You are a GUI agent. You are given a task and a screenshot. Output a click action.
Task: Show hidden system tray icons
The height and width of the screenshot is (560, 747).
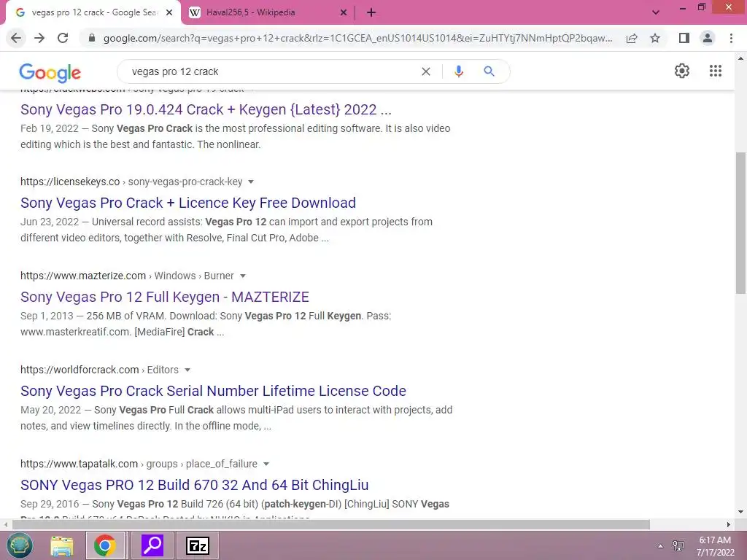[660, 546]
